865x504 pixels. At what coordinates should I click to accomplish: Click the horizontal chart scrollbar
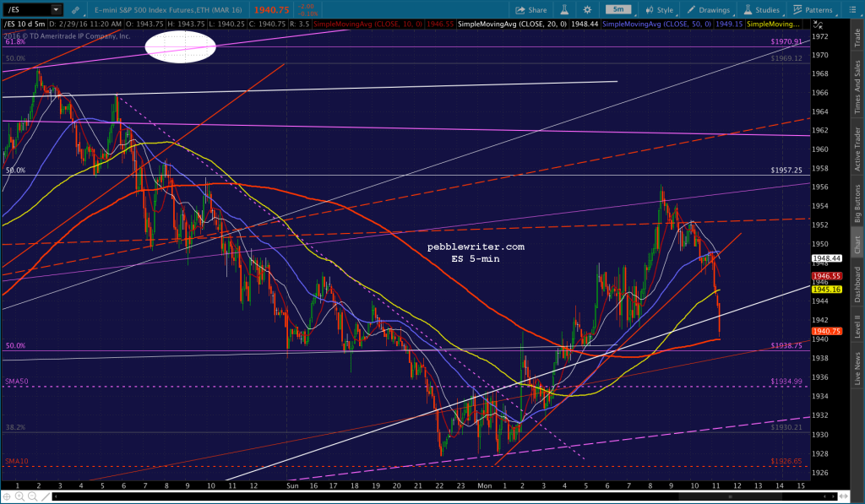[450, 497]
